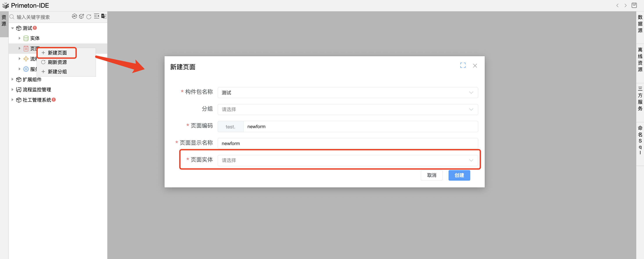This screenshot has height=259, width=644.
Task: Open the 分组 dropdown
Action: click(x=347, y=110)
